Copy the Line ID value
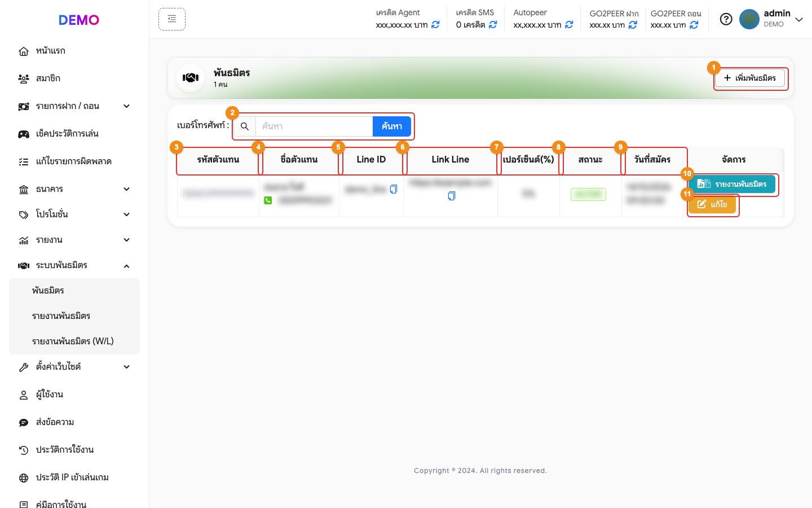The height and width of the screenshot is (508, 812). (394, 189)
